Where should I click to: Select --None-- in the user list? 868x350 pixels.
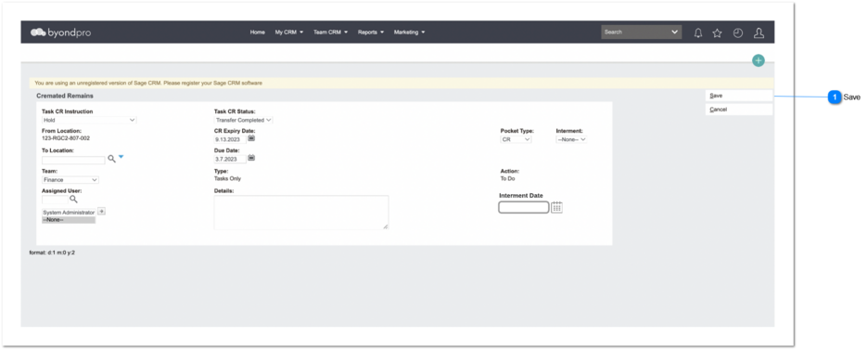(69, 220)
